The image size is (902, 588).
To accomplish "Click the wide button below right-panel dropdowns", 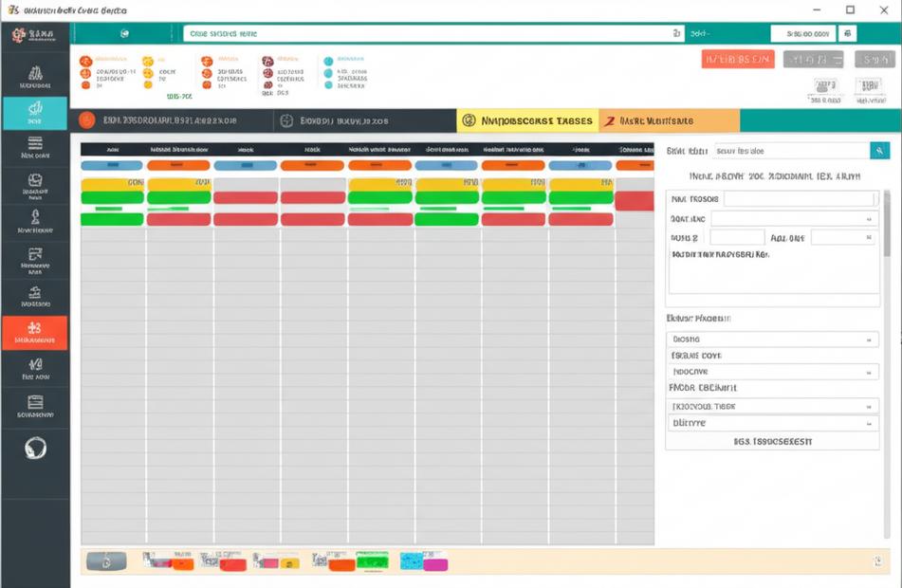I will point(772,441).
